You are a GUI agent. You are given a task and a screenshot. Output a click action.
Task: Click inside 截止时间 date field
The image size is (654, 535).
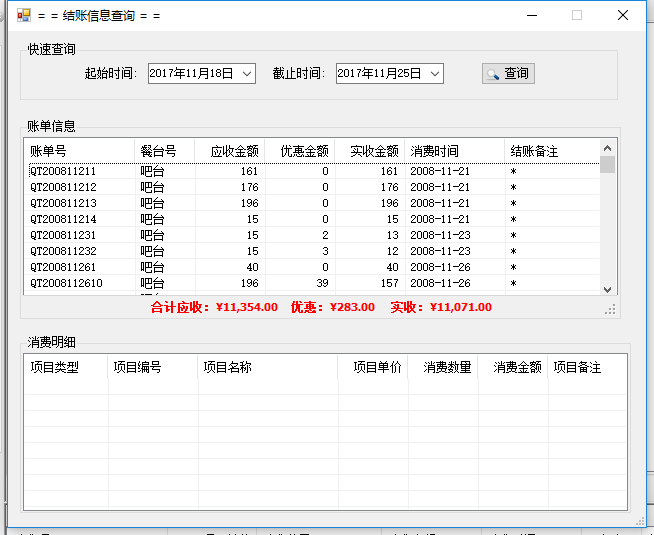(x=382, y=74)
